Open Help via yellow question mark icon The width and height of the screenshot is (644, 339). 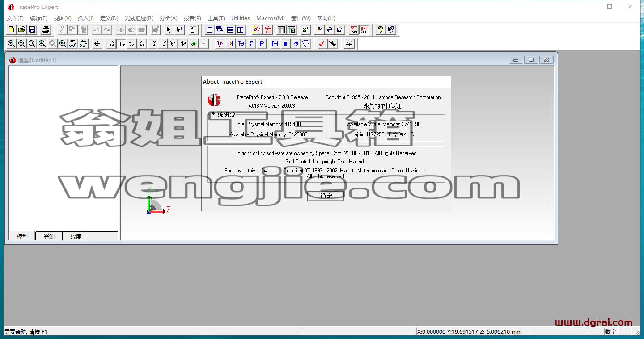[380, 30]
